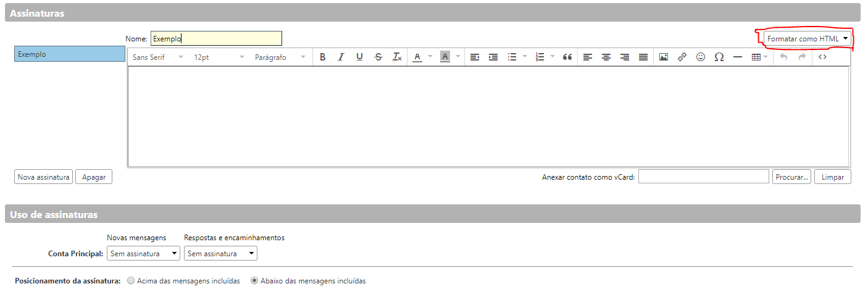868x297 pixels.
Task: Open Novas mensagens signature dropdown
Action: [143, 253]
